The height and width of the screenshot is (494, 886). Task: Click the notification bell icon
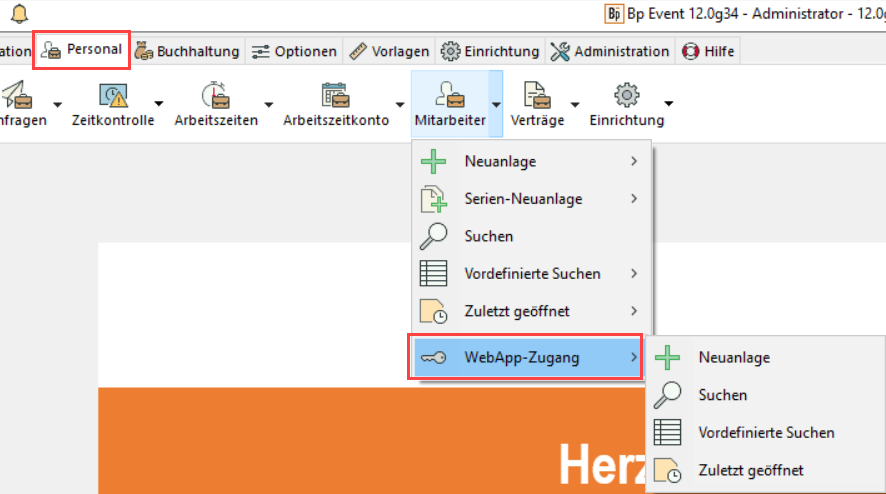[x=18, y=14]
